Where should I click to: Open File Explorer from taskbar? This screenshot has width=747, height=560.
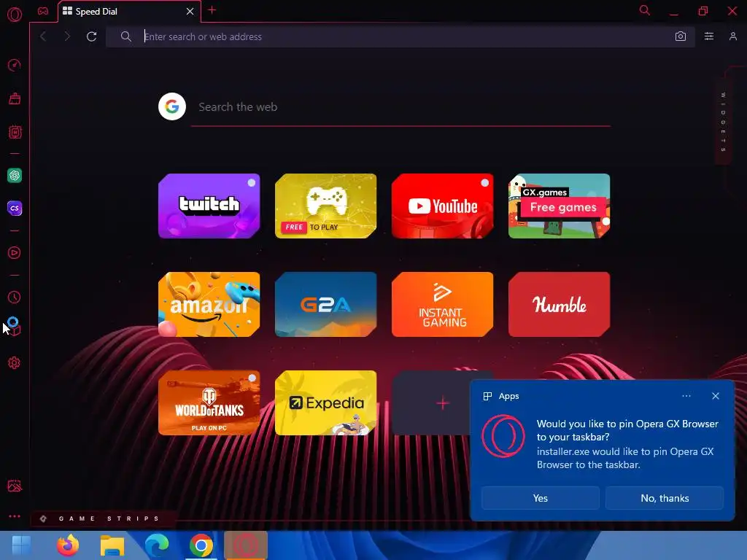112,545
